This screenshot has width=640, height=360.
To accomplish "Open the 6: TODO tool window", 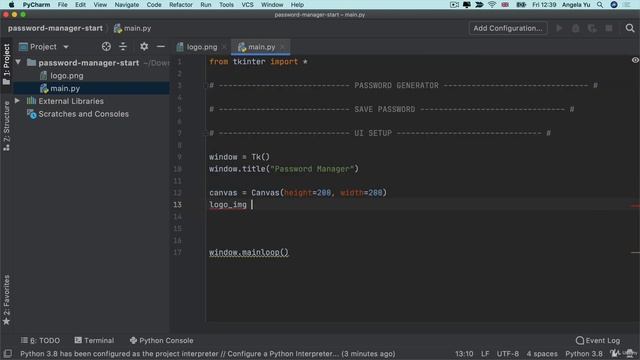I will 40,340.
